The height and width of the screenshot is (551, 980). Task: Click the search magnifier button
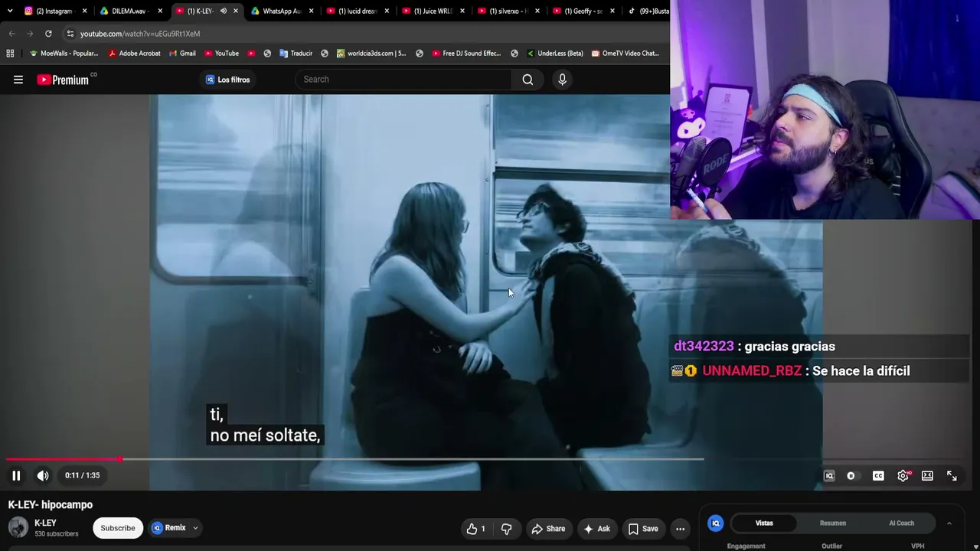tap(528, 80)
